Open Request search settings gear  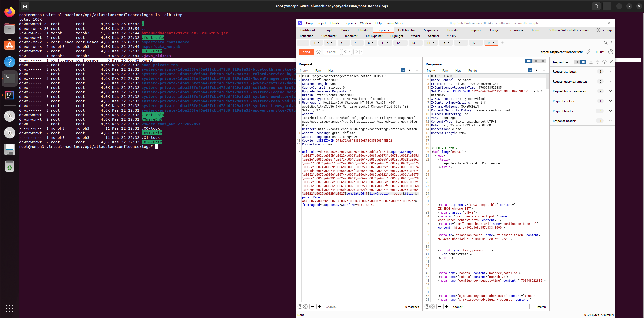tap(305, 306)
